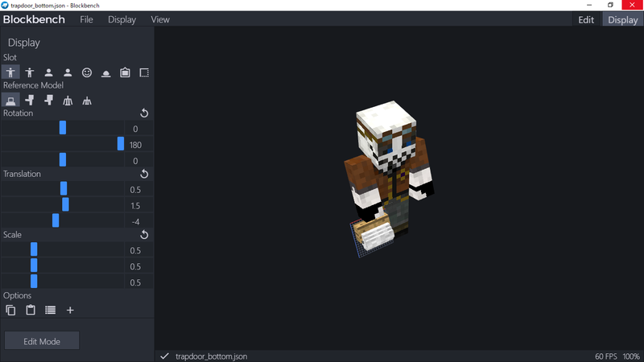
Task: Click the checkmark icon beside trapdoor_bottom.json
Action: [x=164, y=356]
